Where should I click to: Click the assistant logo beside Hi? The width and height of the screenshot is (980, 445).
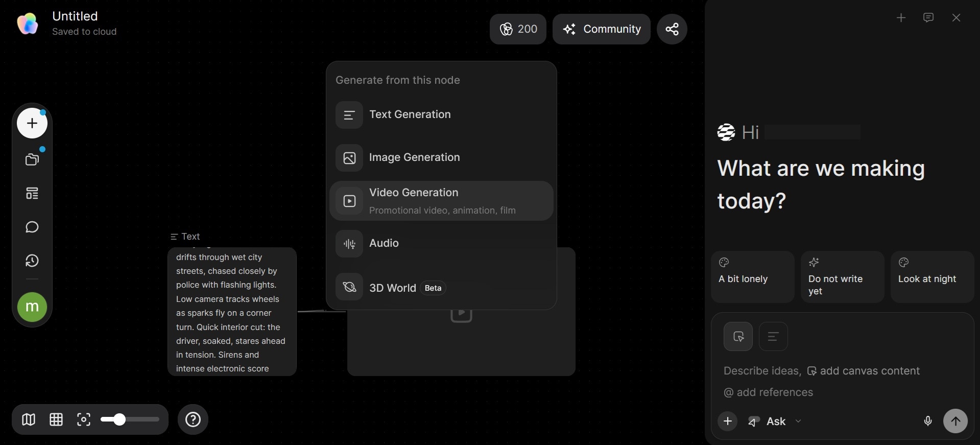point(726,132)
